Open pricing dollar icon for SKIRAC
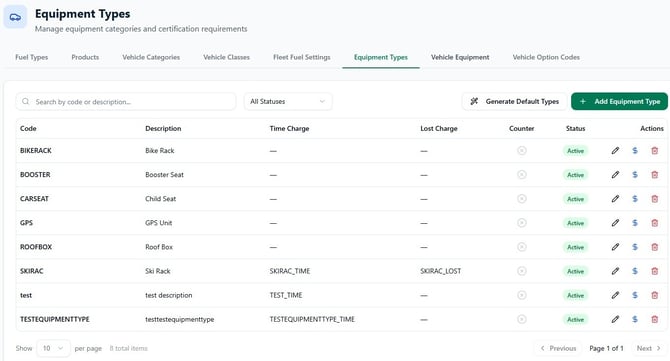670x361 pixels. [x=635, y=271]
